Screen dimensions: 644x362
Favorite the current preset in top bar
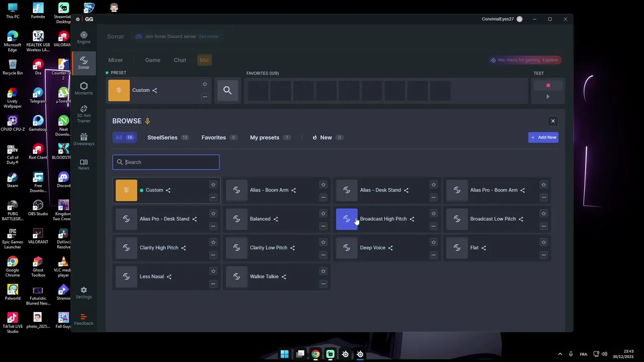point(205,84)
